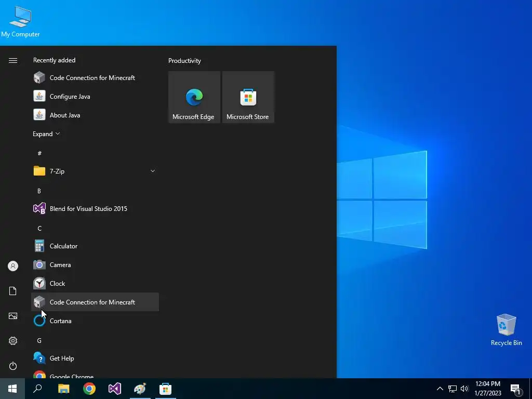Open the Documents icon in Start sidebar
The height and width of the screenshot is (399, 532).
tap(13, 291)
